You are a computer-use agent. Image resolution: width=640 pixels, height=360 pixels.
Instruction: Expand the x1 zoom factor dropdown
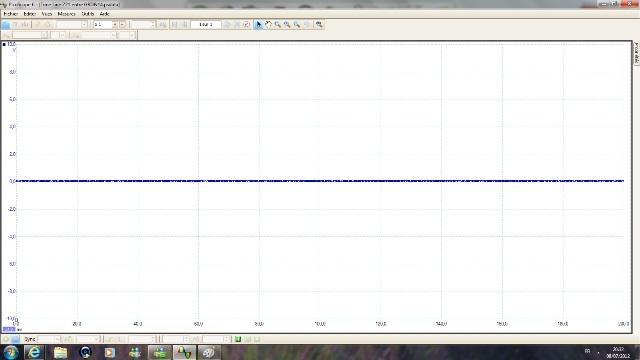click(x=115, y=24)
